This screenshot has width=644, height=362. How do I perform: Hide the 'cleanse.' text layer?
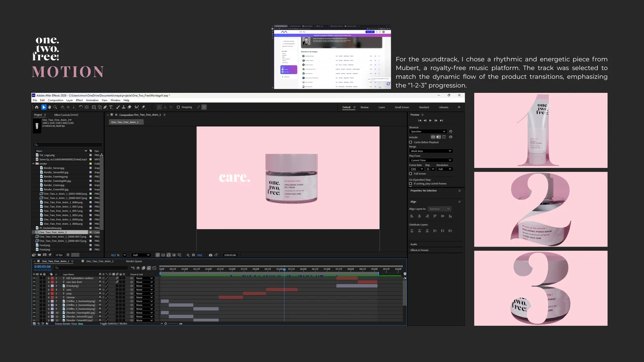point(34,297)
